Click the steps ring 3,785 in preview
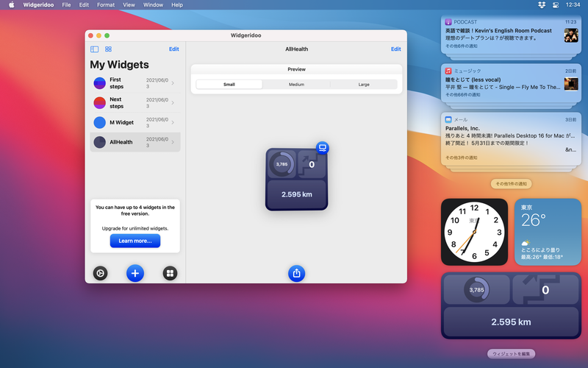 pyautogui.click(x=282, y=164)
